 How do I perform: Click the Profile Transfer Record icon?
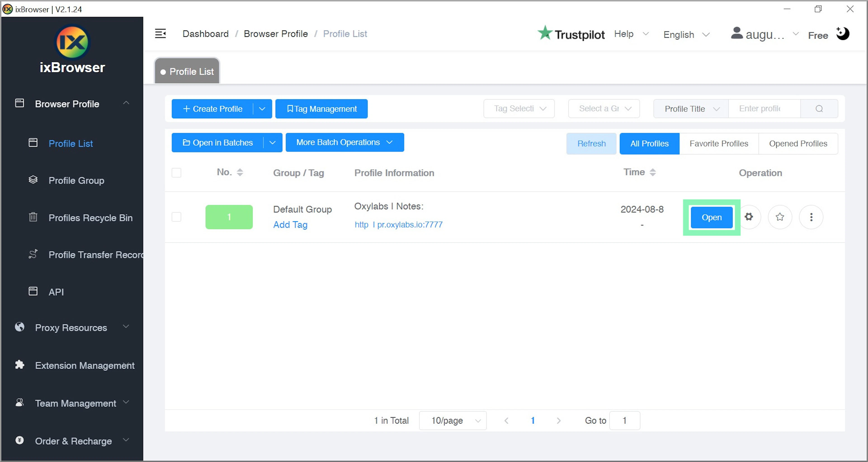pyautogui.click(x=33, y=254)
